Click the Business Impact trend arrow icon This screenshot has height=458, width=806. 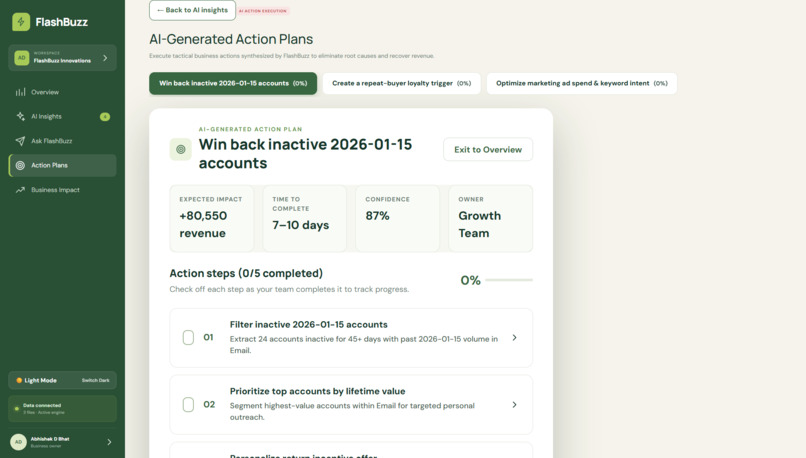(20, 190)
